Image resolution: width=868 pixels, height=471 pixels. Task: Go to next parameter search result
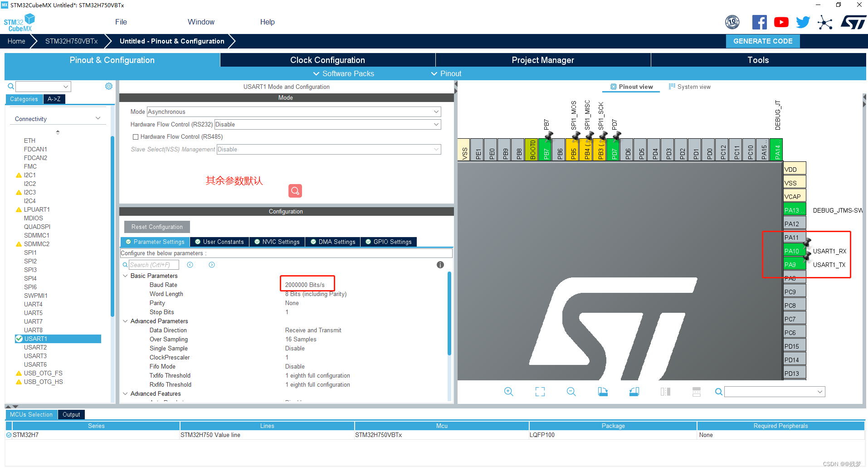point(212,265)
